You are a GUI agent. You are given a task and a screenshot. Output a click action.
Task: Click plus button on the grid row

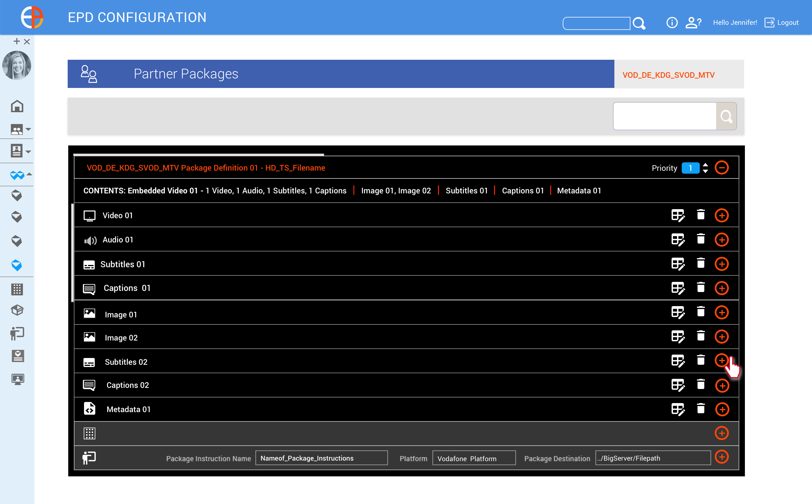coord(722,433)
